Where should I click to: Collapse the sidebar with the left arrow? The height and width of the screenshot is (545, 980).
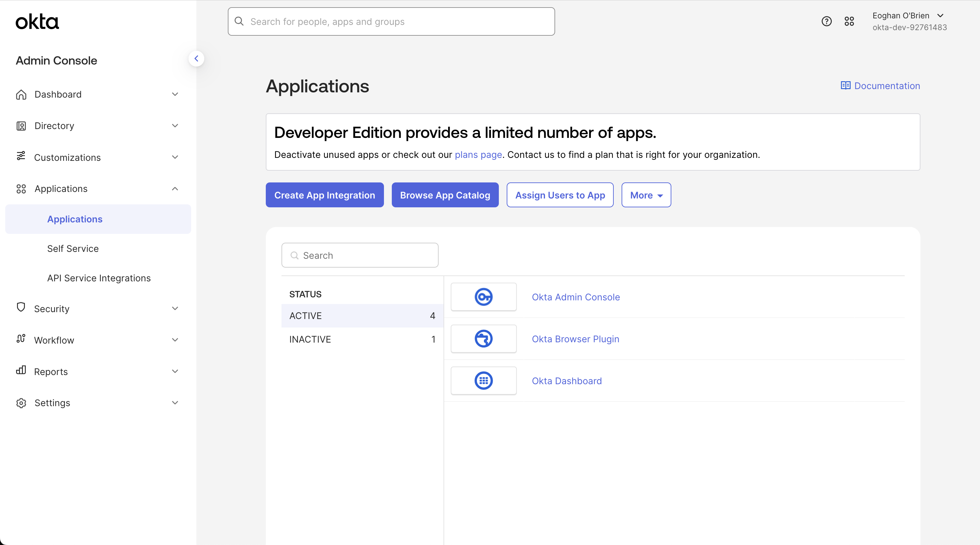click(x=197, y=58)
